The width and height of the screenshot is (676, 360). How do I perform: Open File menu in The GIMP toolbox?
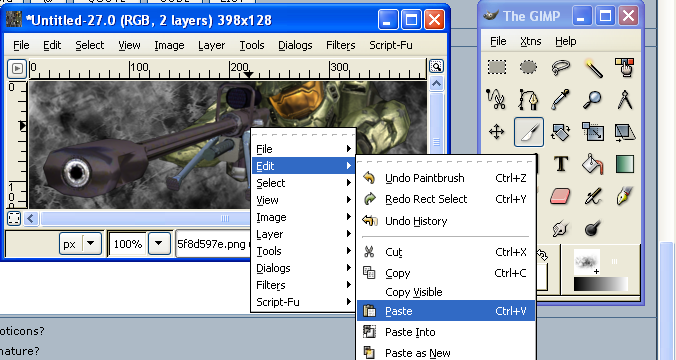point(498,41)
